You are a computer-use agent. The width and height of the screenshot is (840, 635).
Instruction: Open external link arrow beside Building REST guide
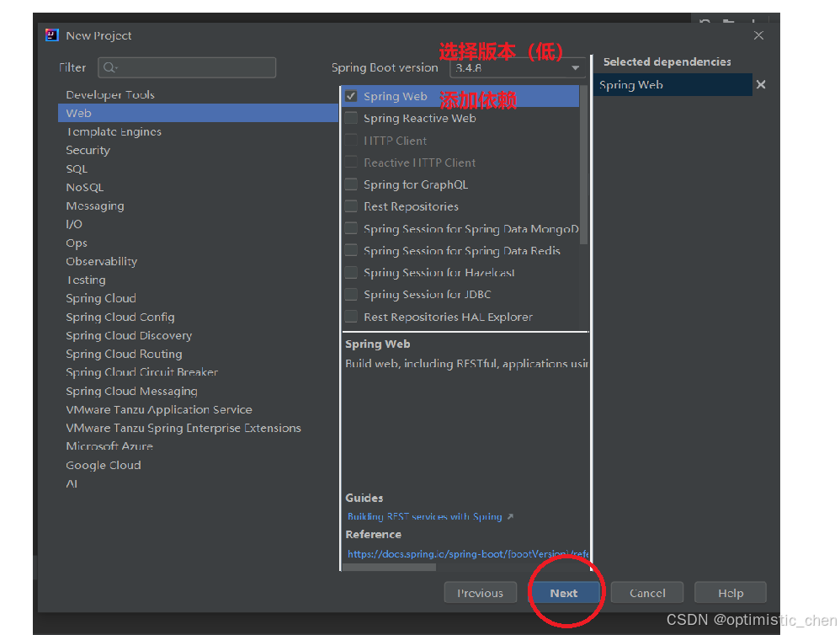pyautogui.click(x=511, y=516)
